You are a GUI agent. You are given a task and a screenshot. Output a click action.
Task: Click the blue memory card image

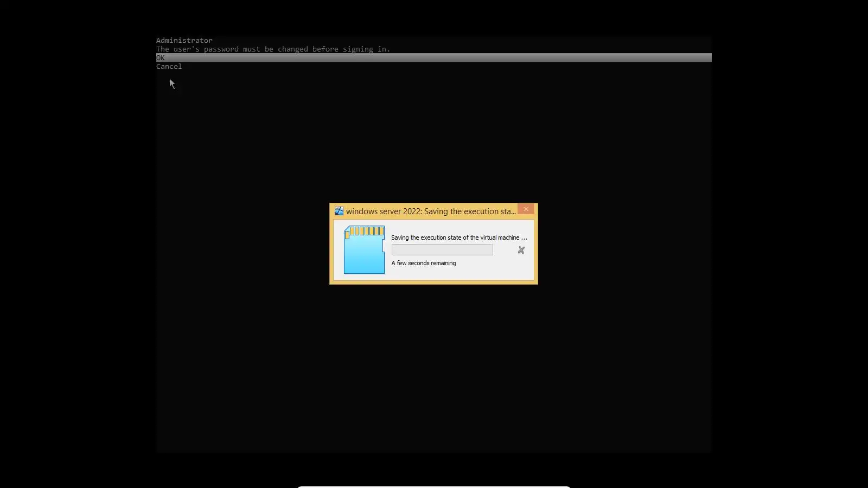click(364, 249)
